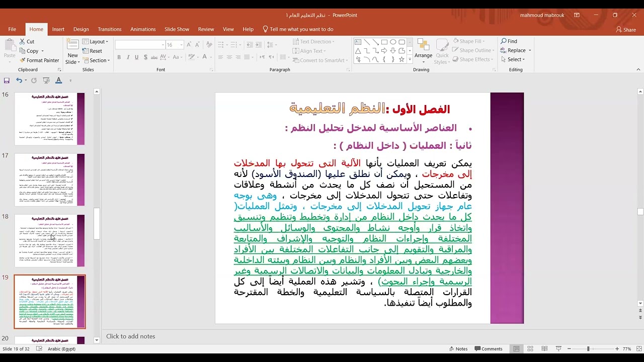This screenshot has height=362, width=644.
Task: Cut the selected content
Action: 27,42
